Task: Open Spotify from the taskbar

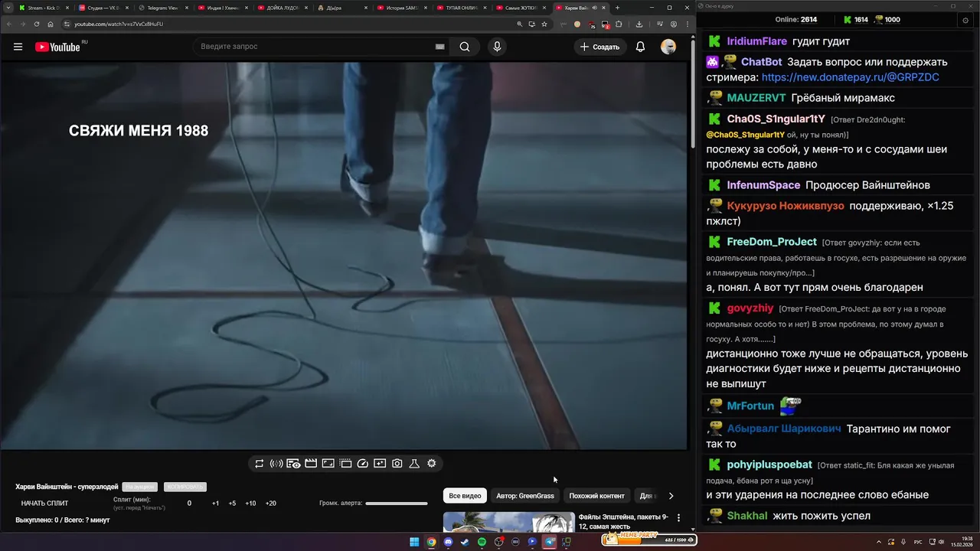Action: pos(482,542)
